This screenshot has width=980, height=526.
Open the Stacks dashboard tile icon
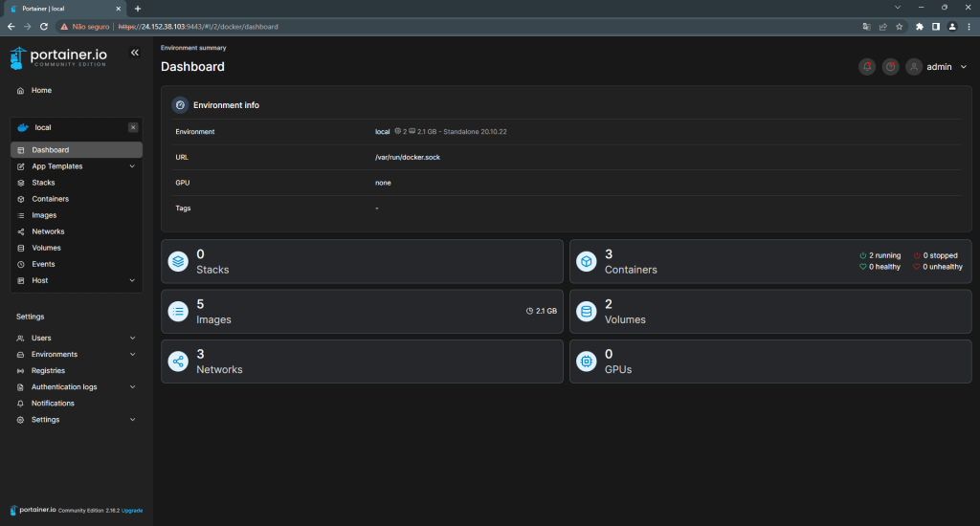[x=178, y=261]
